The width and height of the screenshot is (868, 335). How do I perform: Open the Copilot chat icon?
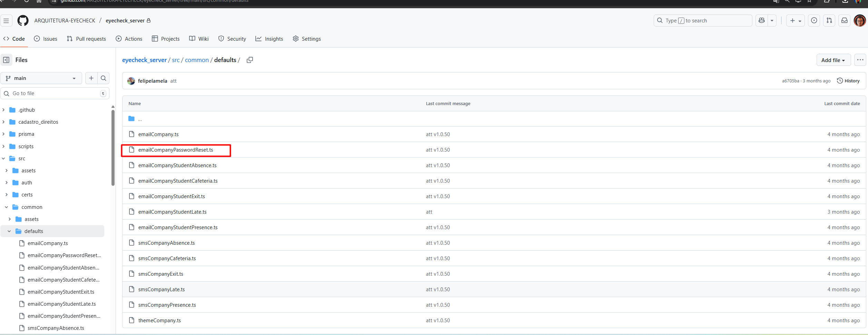pos(761,21)
